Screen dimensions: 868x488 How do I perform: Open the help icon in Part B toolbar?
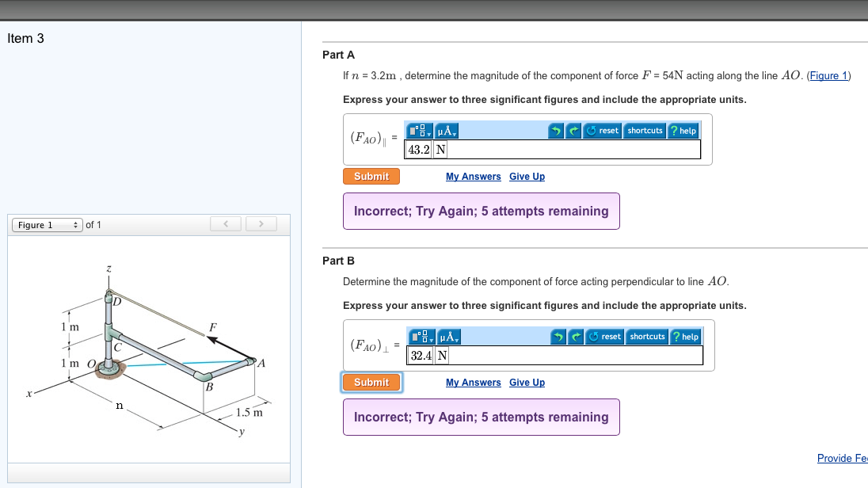coord(684,337)
